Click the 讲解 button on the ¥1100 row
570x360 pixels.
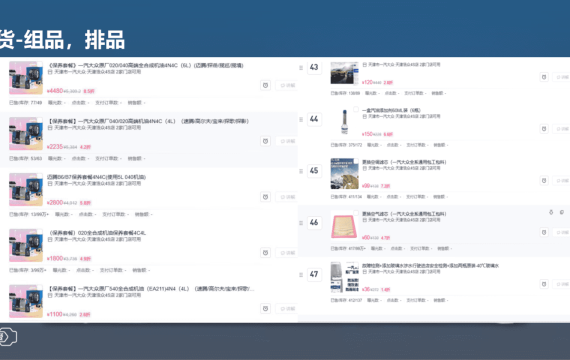(x=287, y=309)
